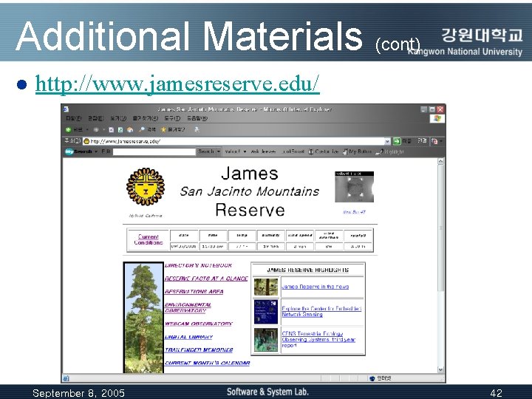Click the scrollbar up arrow in browser
Viewport: 532px width, 399px height.
pos(440,162)
